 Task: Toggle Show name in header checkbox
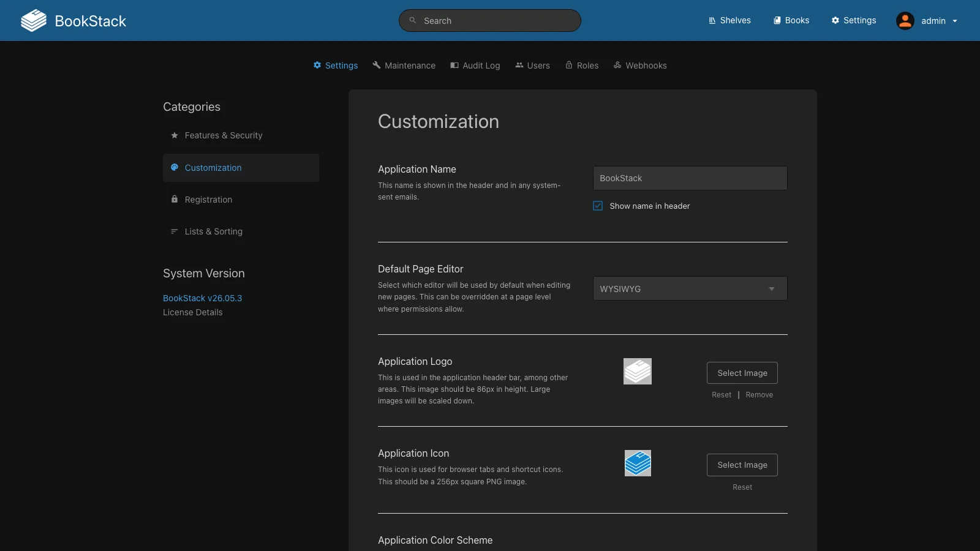[598, 206]
